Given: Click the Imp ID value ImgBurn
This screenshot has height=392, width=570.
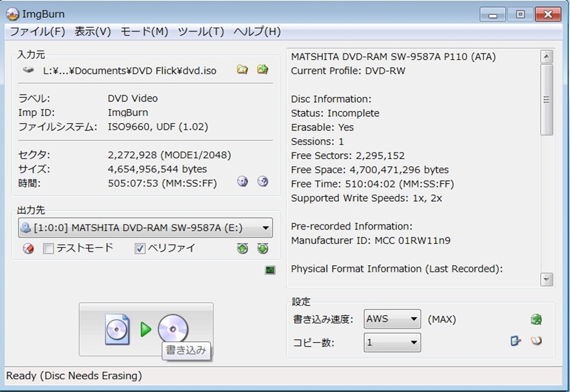Looking at the screenshot, I should pos(128,113).
